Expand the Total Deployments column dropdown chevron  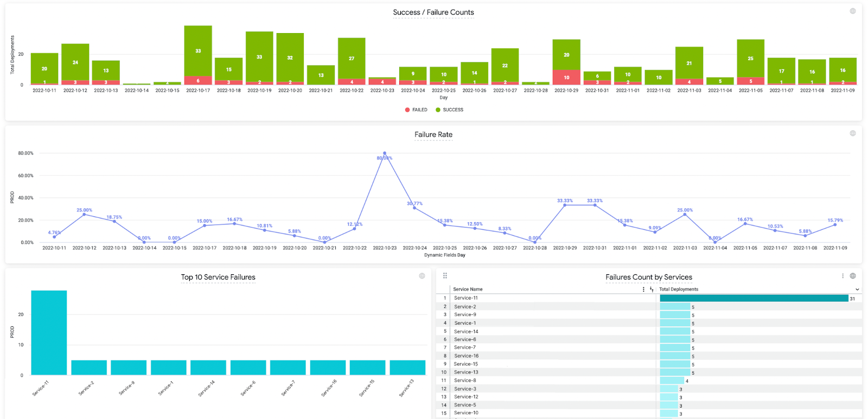tap(857, 289)
